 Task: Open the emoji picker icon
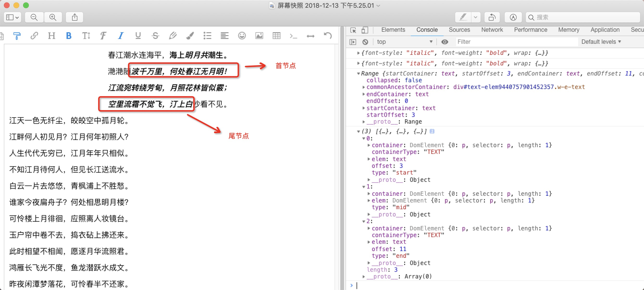(242, 36)
